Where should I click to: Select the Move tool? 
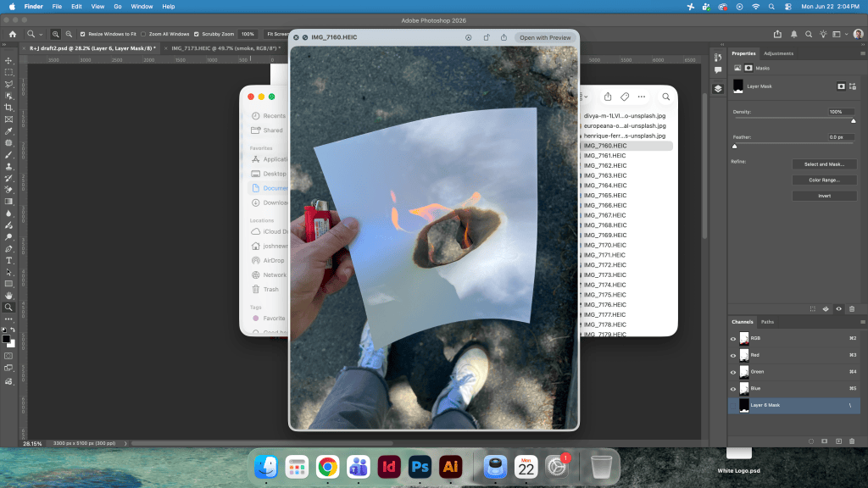pyautogui.click(x=8, y=60)
